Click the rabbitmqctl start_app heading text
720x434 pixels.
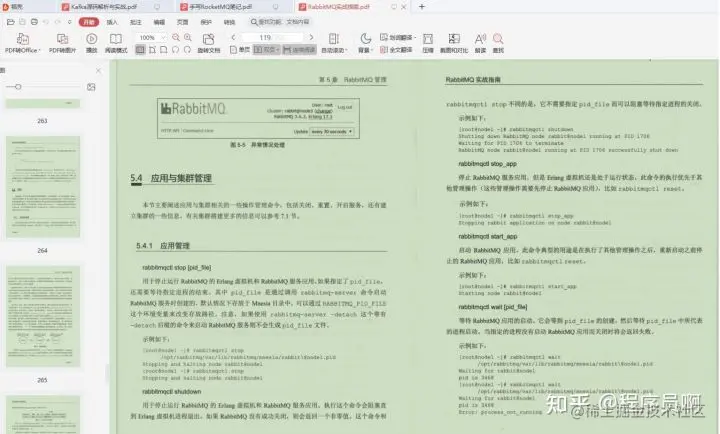(x=488, y=237)
